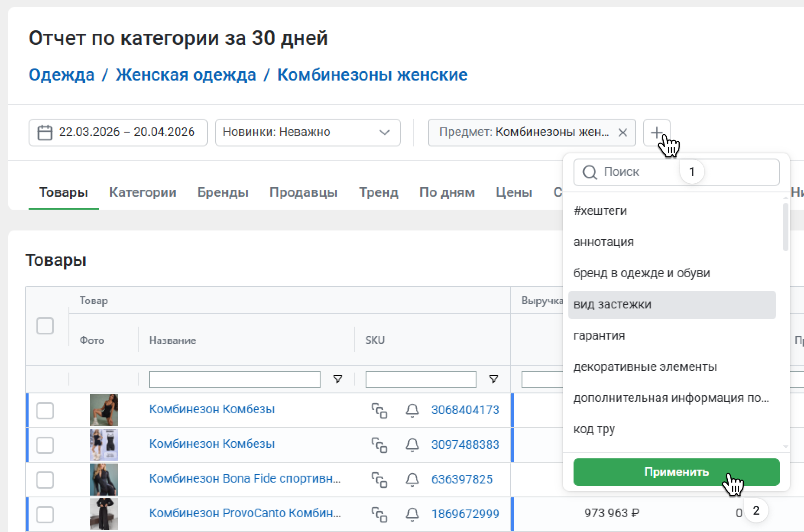Click bell icon for SKU 636397825
Screen dimensions: 804x532
[412, 479]
